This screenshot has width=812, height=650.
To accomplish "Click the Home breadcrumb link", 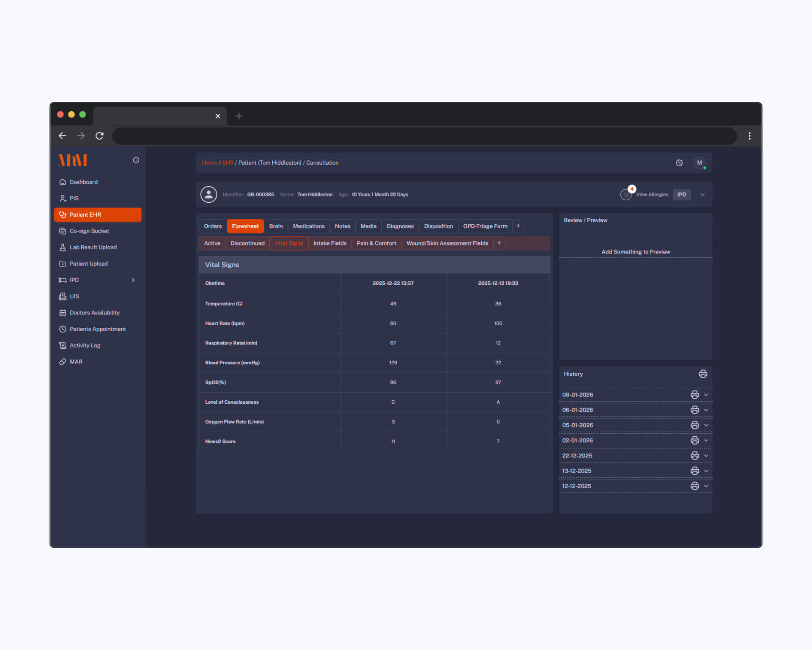I will click(209, 163).
